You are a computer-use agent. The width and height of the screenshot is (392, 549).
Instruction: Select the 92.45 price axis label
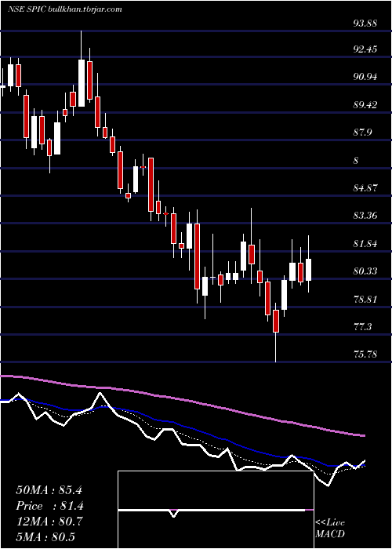pos(365,49)
